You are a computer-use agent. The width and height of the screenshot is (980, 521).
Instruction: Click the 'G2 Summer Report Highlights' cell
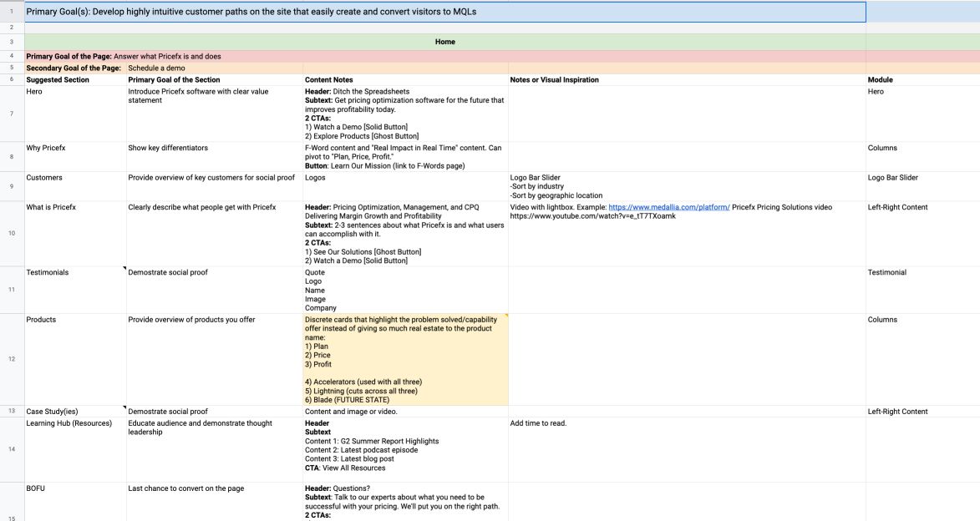406,449
